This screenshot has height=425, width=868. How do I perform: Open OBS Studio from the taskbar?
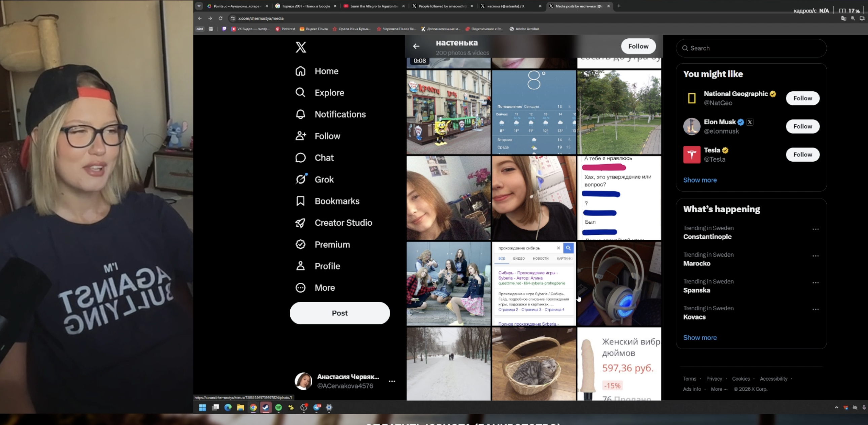pos(303,407)
